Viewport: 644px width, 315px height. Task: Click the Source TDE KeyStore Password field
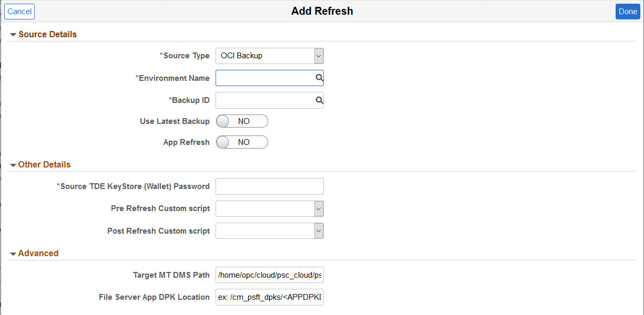[x=269, y=186]
